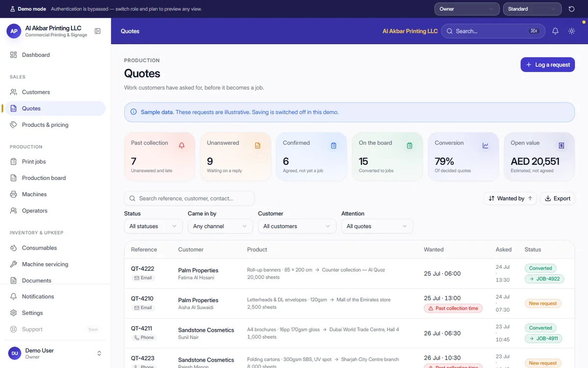This screenshot has height=368, width=588.
Task: Sort by the Wanted column header
Action: tap(434, 250)
